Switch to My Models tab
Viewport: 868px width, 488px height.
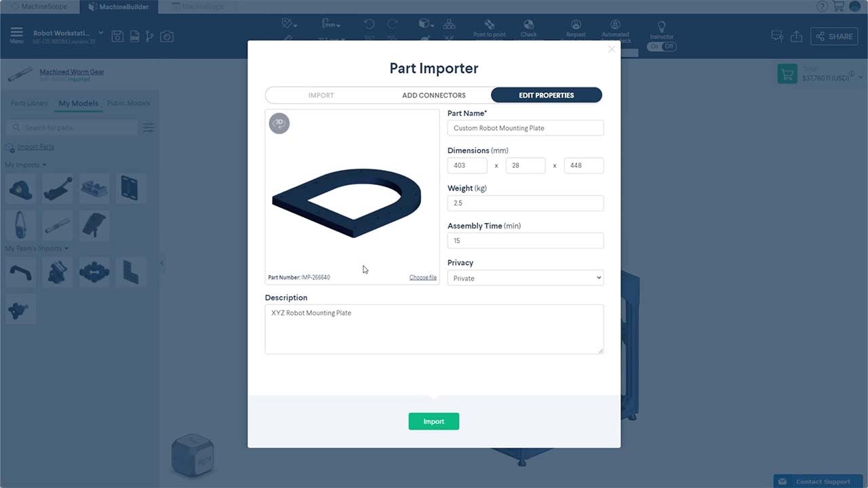[x=79, y=103]
